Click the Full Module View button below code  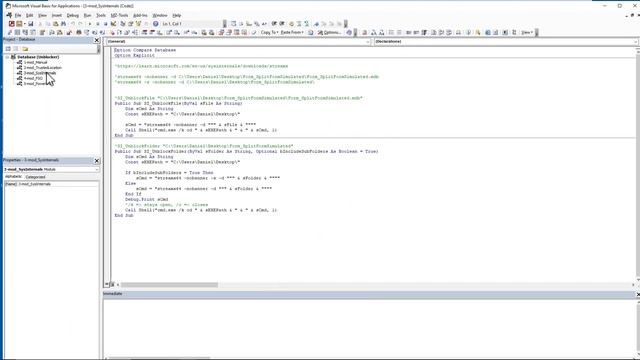pyautogui.click(x=112, y=284)
